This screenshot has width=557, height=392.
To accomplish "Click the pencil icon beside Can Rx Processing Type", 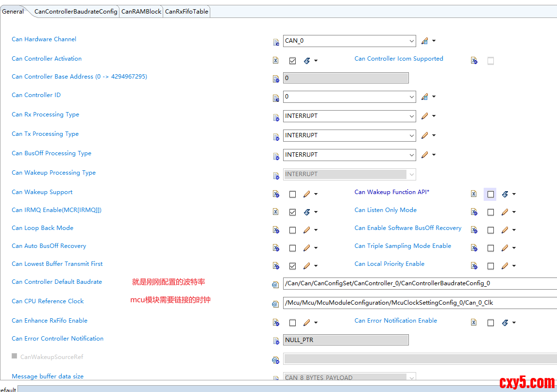I will 425,116.
